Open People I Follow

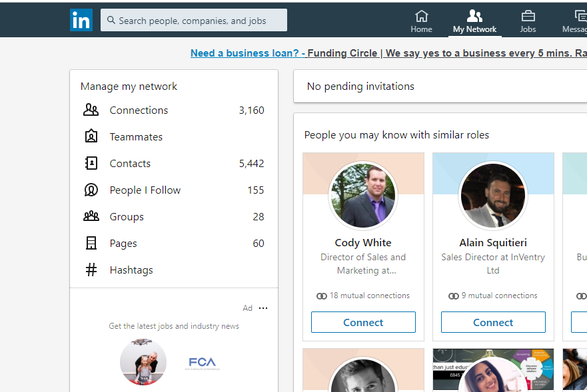pos(145,190)
